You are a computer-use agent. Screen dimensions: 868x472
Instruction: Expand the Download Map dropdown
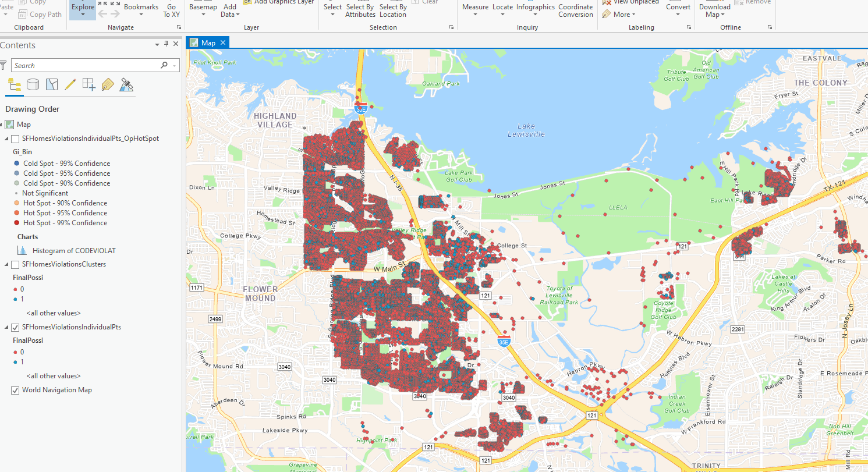pyautogui.click(x=715, y=10)
